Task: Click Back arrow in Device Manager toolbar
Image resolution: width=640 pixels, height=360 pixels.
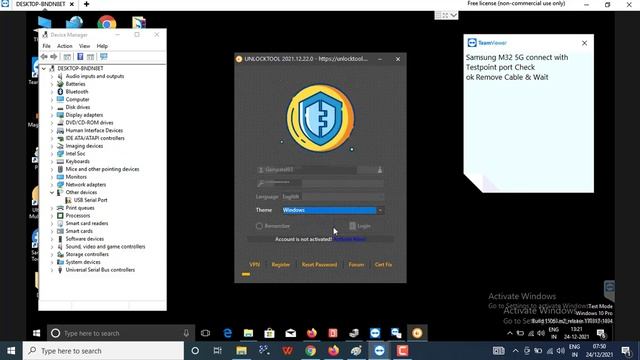Action: 44,57
